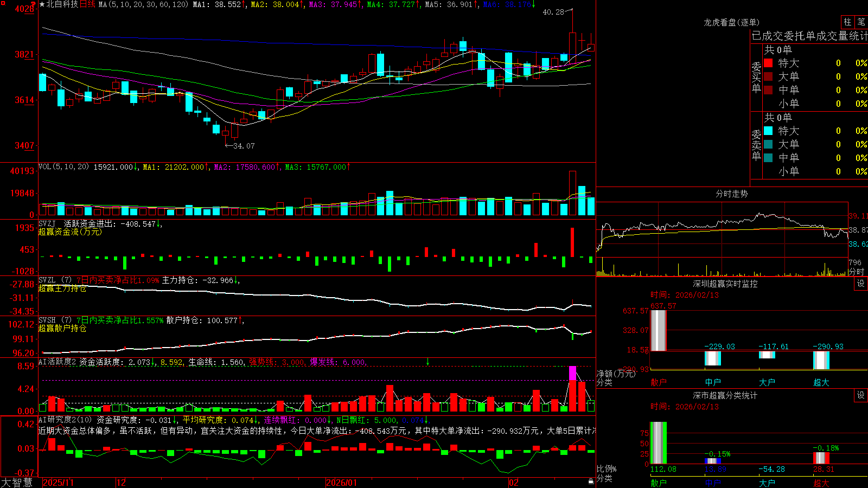
Task: Click the 活跃资金进出: -408.547 value
Action: pos(110,223)
